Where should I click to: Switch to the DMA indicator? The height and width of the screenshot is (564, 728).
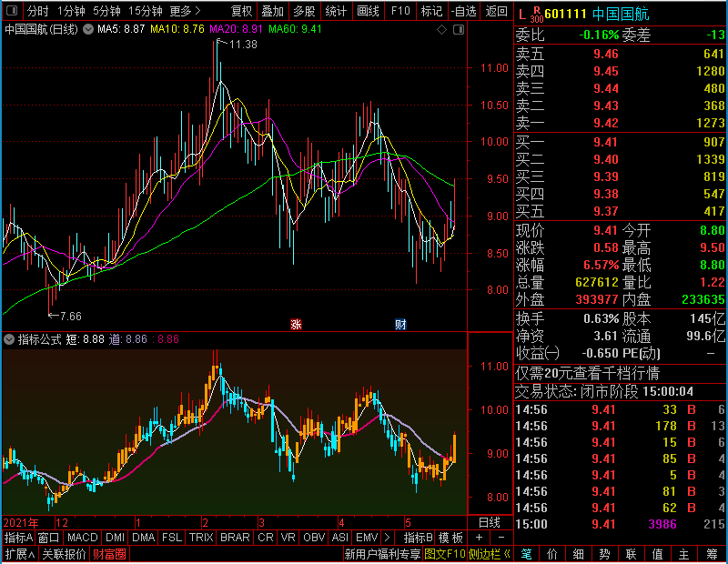143,538
